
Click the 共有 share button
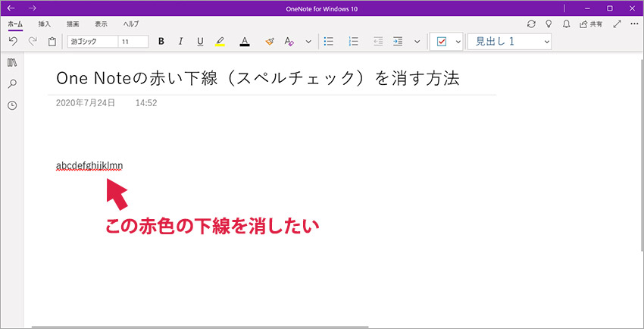591,24
